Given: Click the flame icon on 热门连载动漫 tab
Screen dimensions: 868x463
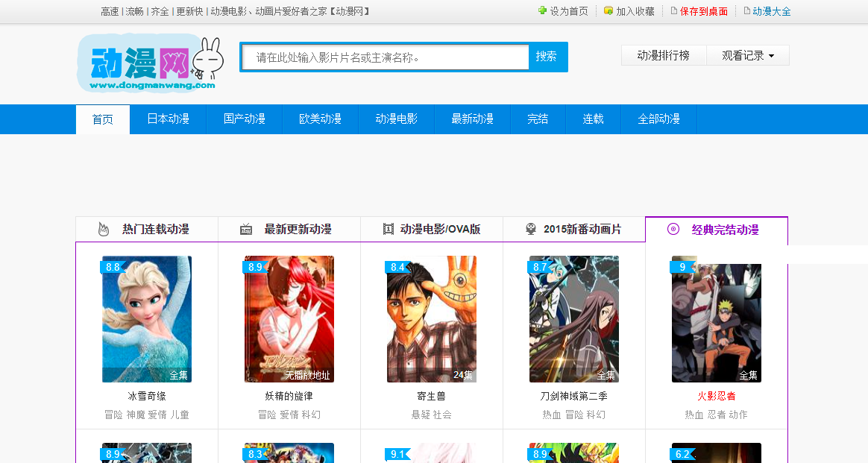Looking at the screenshot, I should [x=104, y=229].
